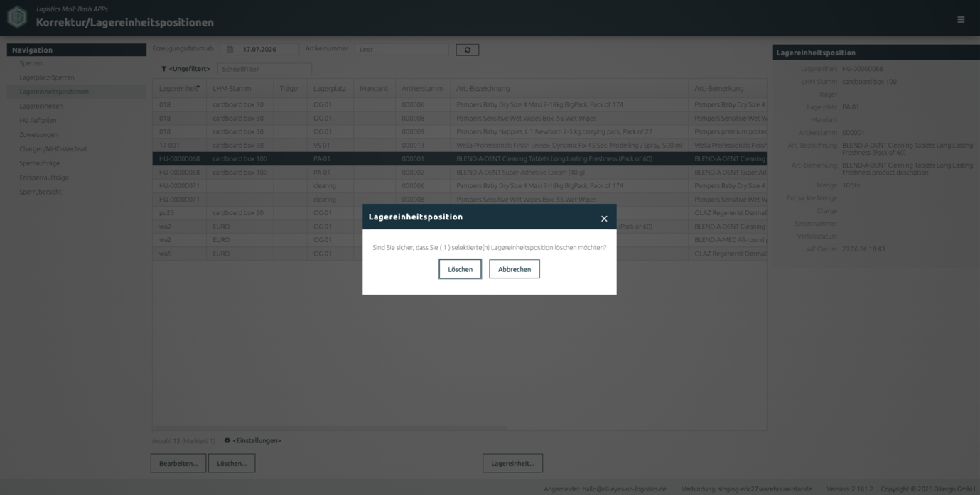Click the Löschen... button below the table
The width and height of the screenshot is (980, 495).
tap(232, 463)
